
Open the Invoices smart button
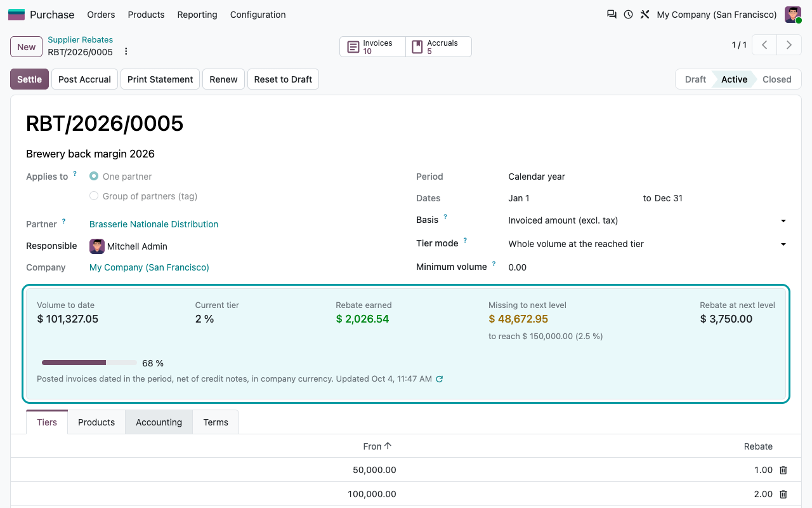coord(372,47)
